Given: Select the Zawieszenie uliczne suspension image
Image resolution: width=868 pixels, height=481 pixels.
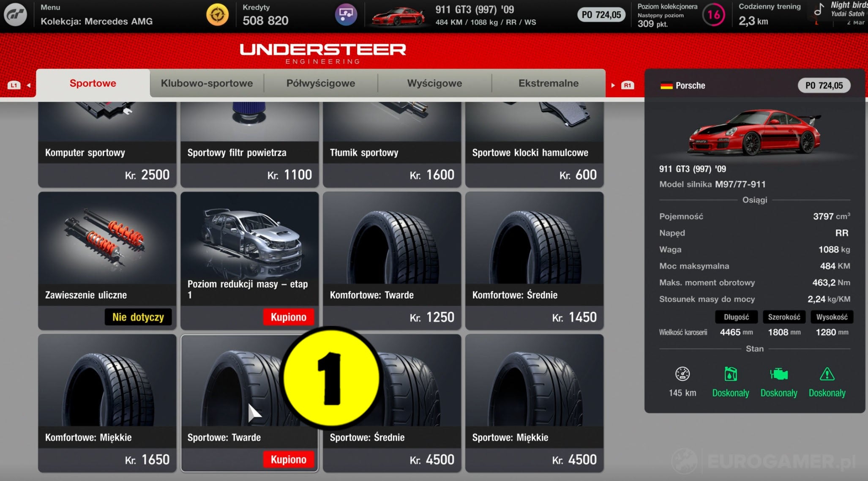Looking at the screenshot, I should pyautogui.click(x=107, y=238).
